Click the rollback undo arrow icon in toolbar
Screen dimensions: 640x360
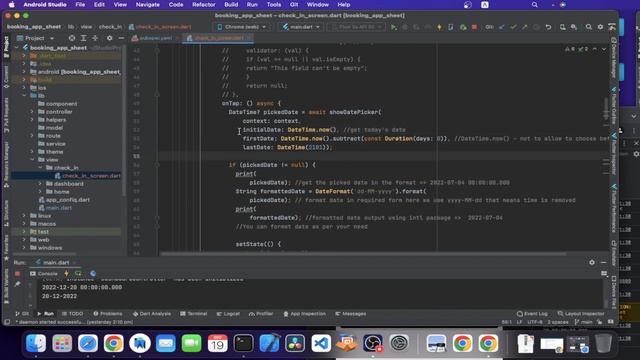(x=548, y=27)
